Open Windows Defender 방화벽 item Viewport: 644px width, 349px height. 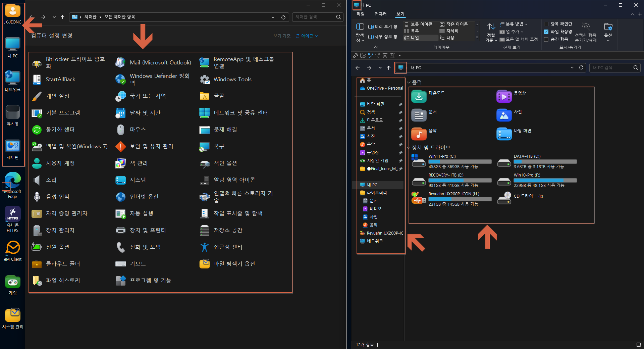(x=153, y=79)
